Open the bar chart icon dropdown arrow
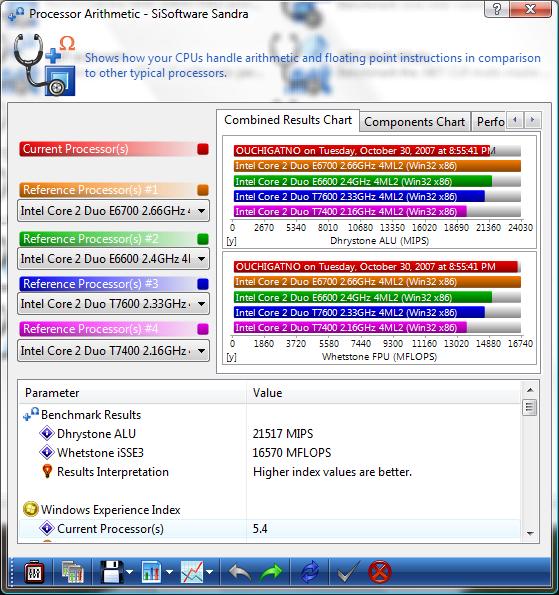 coord(170,572)
